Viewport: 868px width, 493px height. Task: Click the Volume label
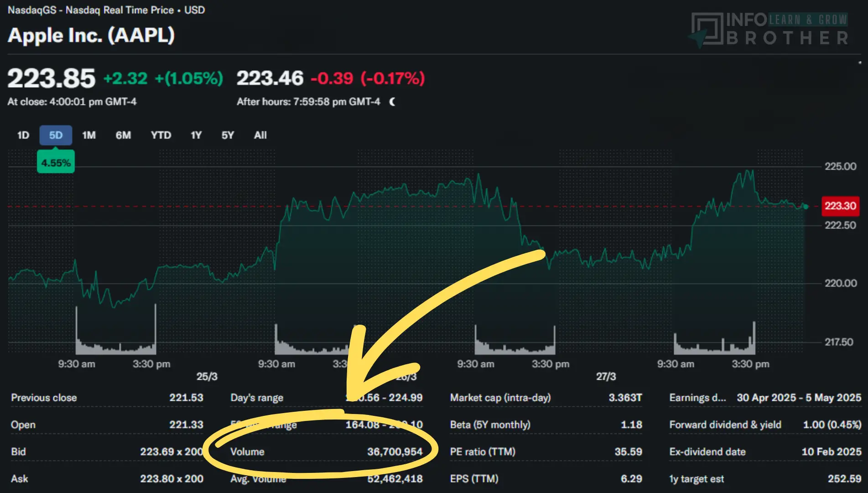[x=247, y=451]
